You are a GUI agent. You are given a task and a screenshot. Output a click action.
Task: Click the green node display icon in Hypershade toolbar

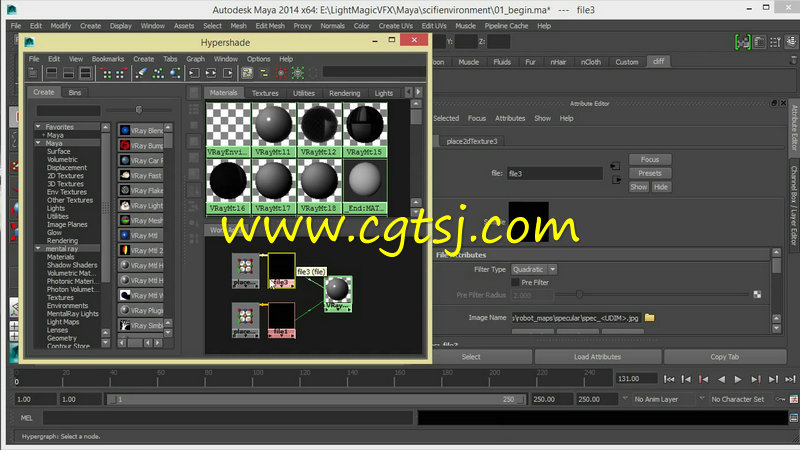coord(297,73)
